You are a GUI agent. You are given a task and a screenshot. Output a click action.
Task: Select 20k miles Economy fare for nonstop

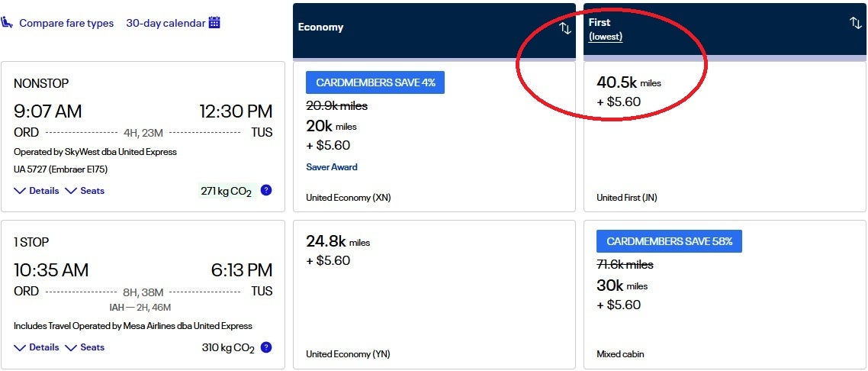434,137
